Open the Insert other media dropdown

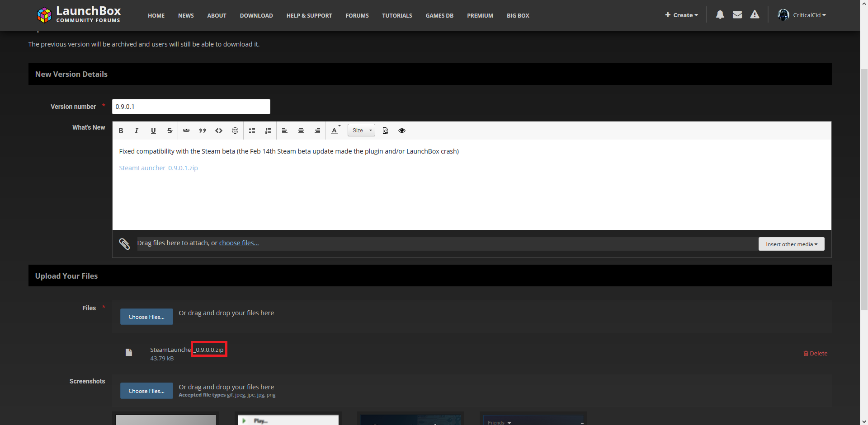[791, 244]
